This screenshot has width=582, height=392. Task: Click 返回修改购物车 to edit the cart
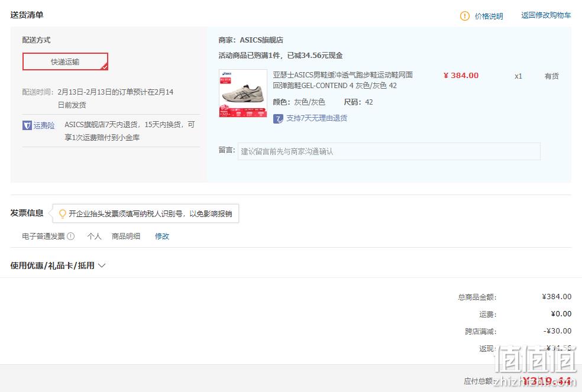point(546,15)
